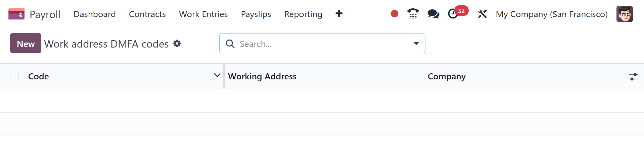The width and height of the screenshot is (644, 146).
Task: Click the magnifying glass search icon
Action: click(x=230, y=44)
